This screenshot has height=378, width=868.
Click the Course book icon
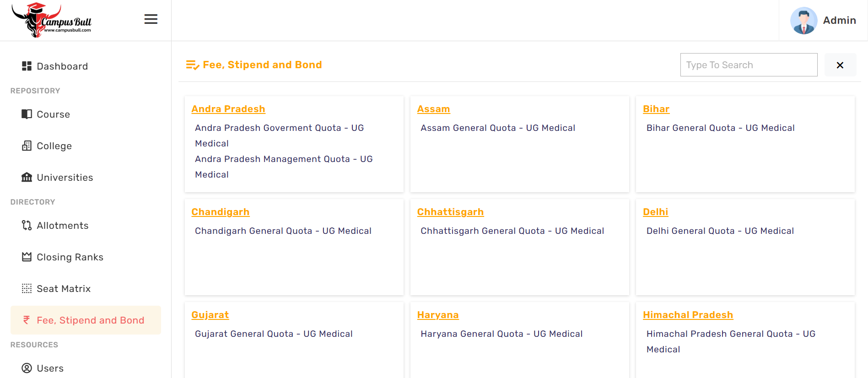pos(27,114)
